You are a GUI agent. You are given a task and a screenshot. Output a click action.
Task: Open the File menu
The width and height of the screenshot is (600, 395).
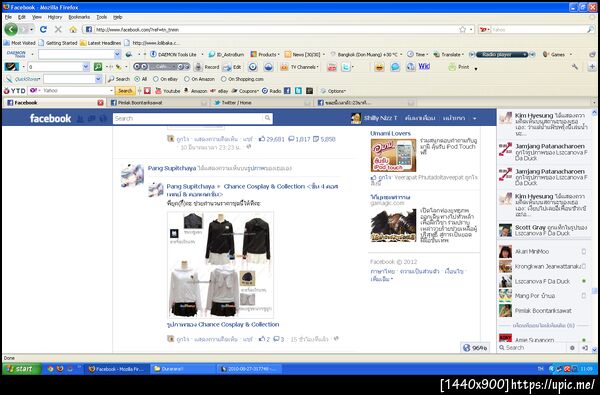8,17
